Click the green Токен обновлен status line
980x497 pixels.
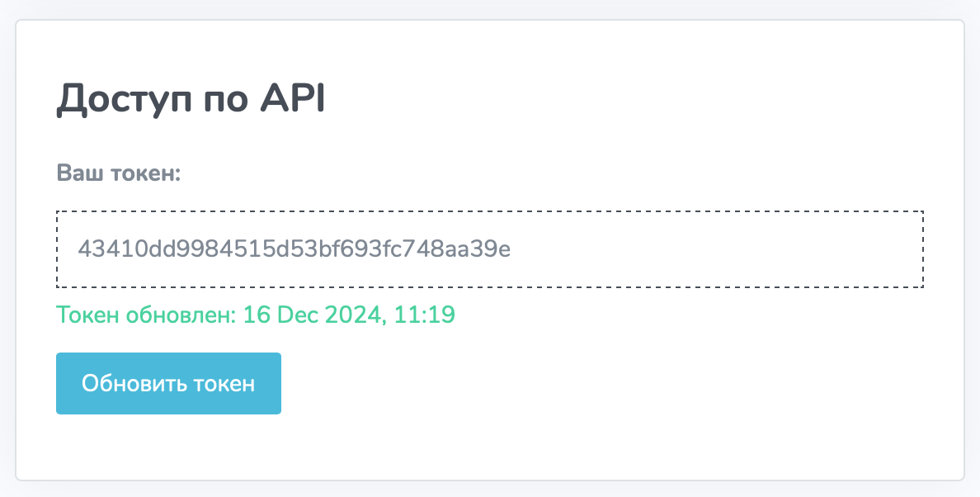pyautogui.click(x=256, y=314)
